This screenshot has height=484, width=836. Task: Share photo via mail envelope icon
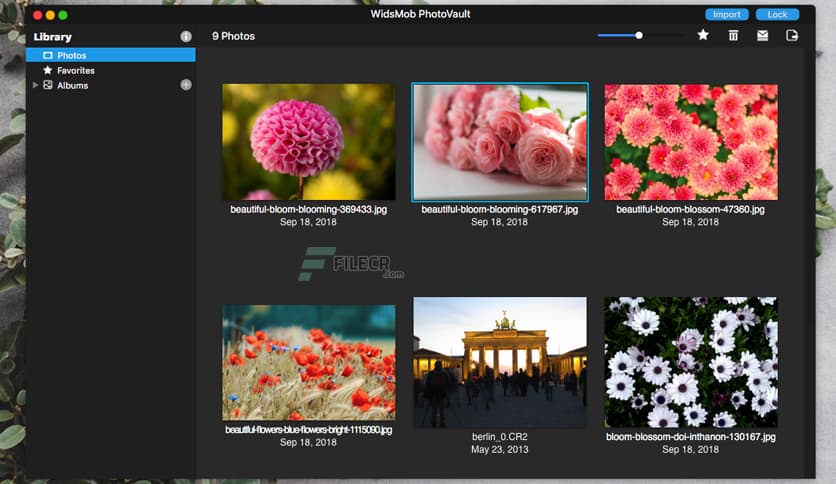tap(762, 36)
